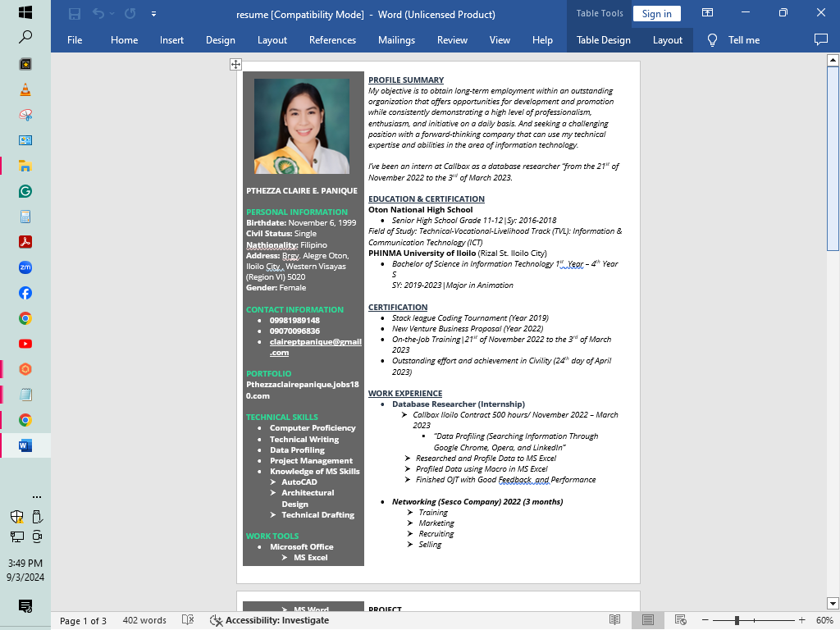840x630 pixels.
Task: Click Accessibility: Investigate in status bar
Action: click(x=270, y=620)
